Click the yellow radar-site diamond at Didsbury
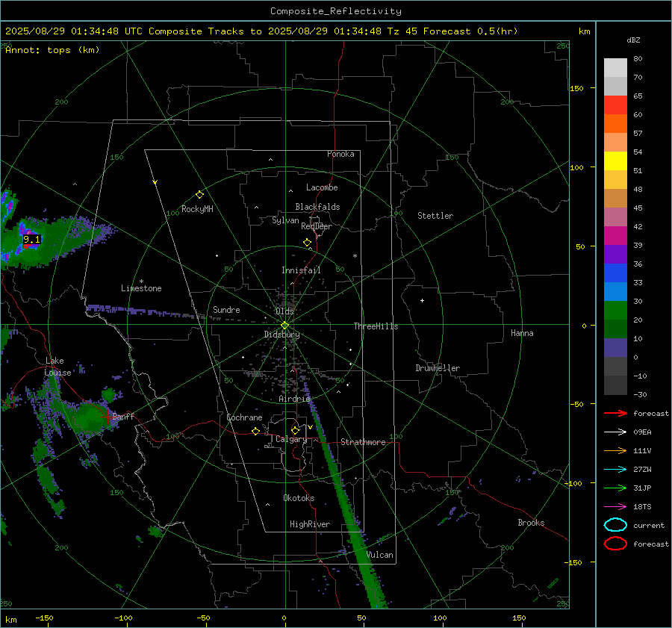The image size is (672, 628). click(284, 326)
